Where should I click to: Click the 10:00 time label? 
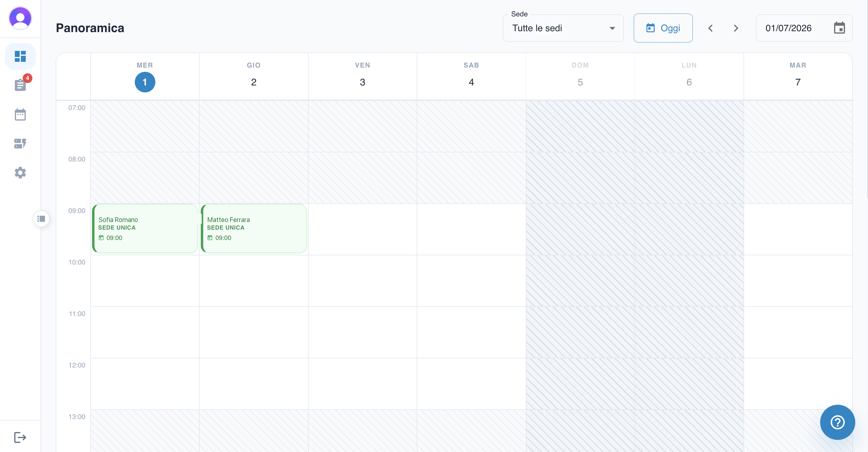[x=77, y=262]
